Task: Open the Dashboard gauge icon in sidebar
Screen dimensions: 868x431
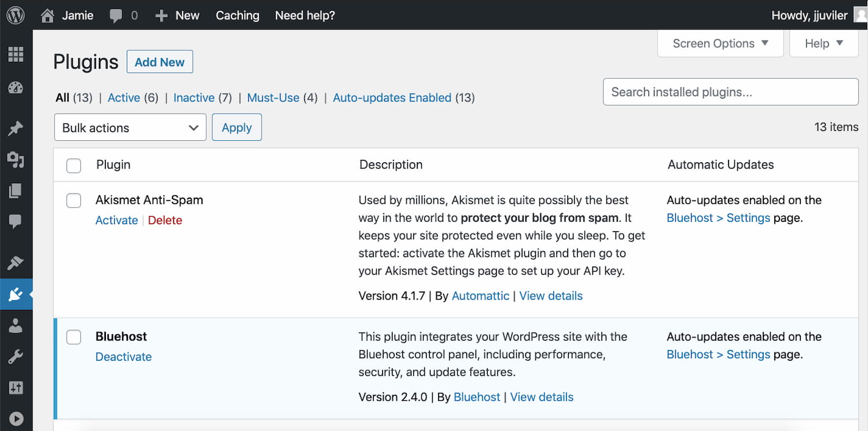Action: (16, 88)
